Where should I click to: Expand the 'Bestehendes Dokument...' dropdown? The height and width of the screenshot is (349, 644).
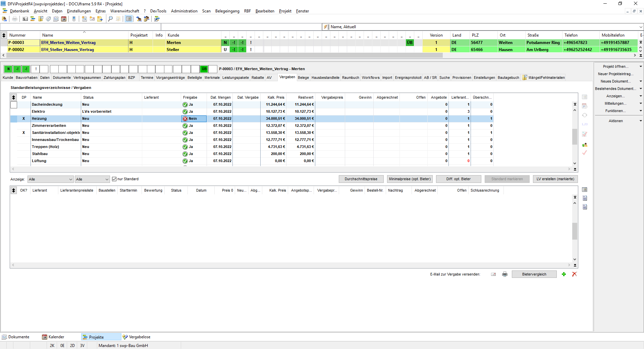(x=641, y=89)
